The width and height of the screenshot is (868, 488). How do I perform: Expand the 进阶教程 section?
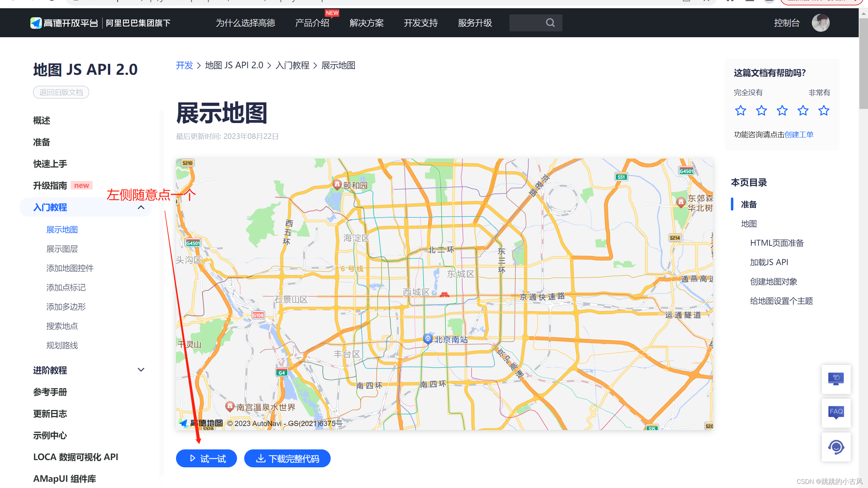point(141,370)
